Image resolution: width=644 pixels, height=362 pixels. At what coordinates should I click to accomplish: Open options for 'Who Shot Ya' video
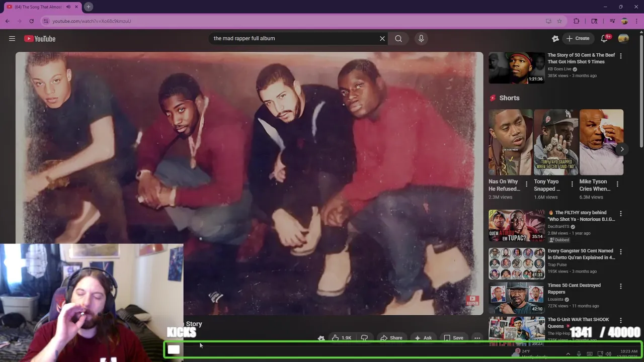pyautogui.click(x=620, y=213)
